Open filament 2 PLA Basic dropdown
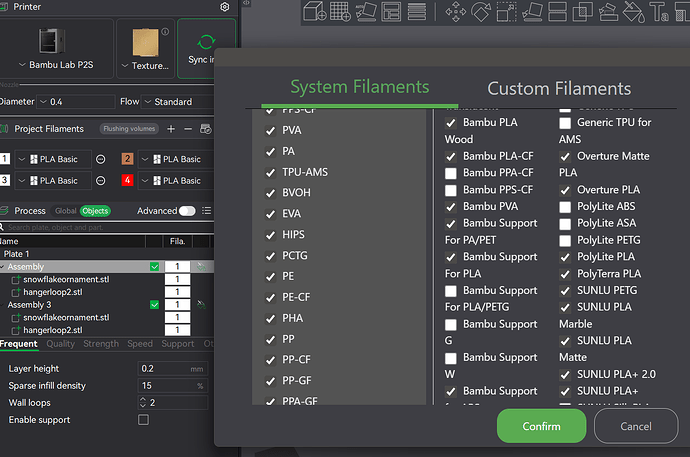The image size is (690, 457). tap(176, 159)
